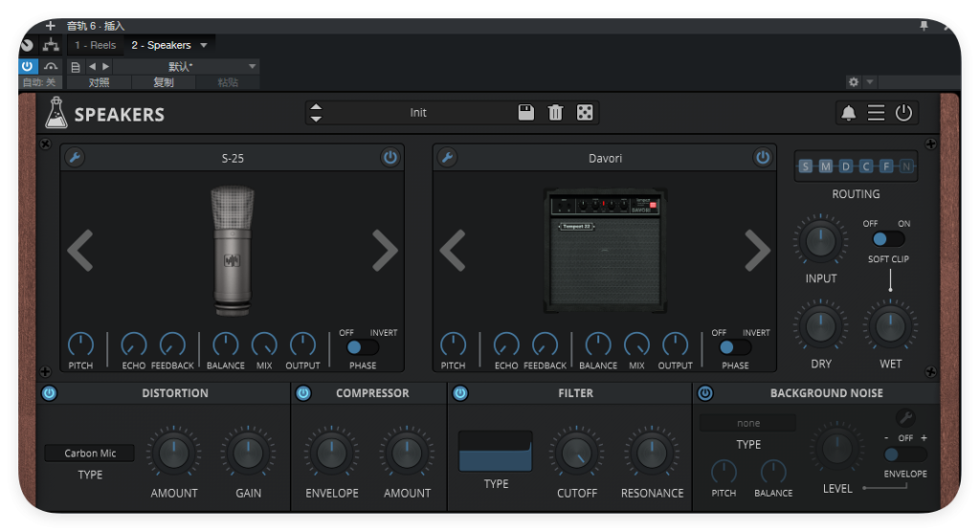Click the S routing module

[x=806, y=166]
